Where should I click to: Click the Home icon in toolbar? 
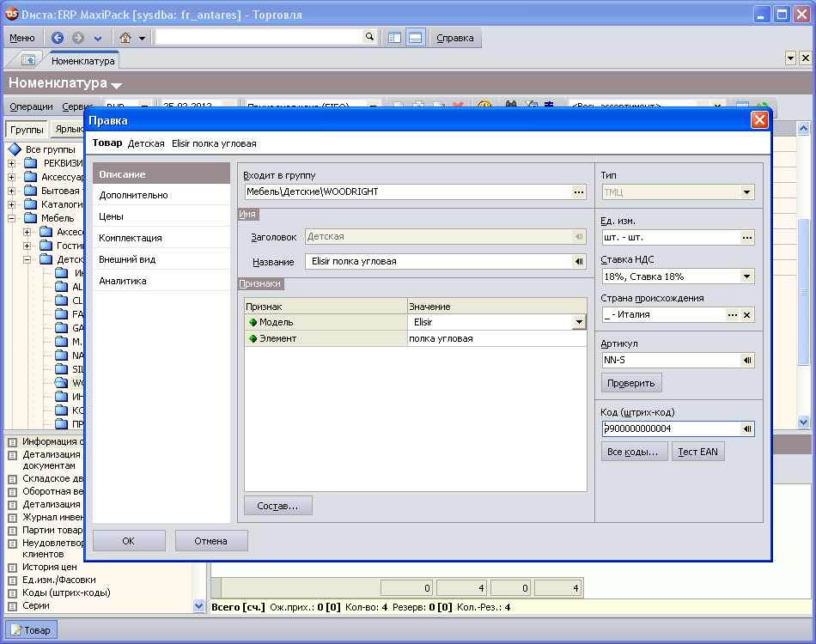pyautogui.click(x=125, y=38)
